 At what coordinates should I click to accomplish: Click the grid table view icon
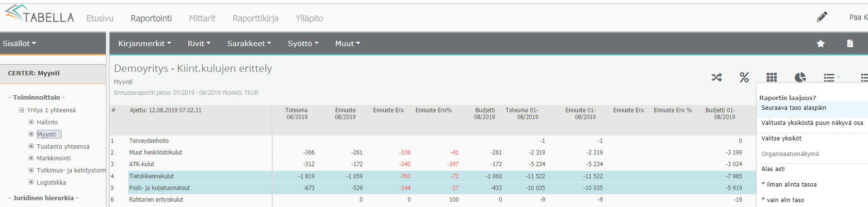tap(771, 77)
